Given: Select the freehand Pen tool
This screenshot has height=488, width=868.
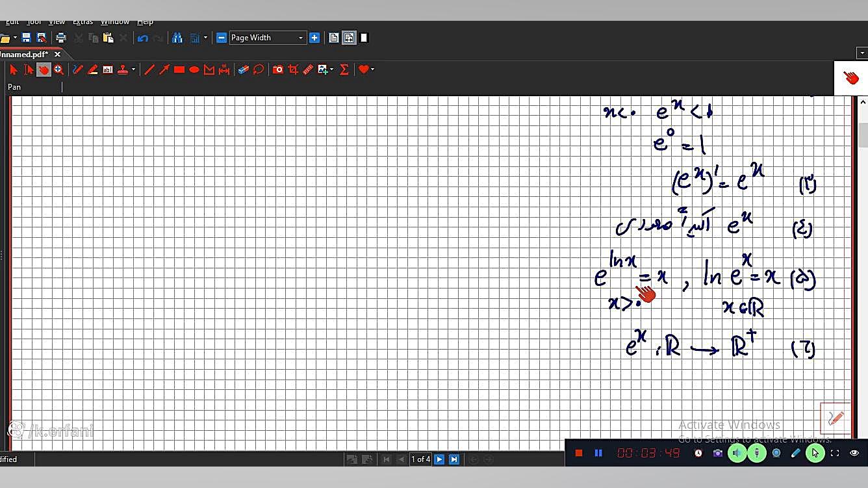Looking at the screenshot, I should 78,70.
